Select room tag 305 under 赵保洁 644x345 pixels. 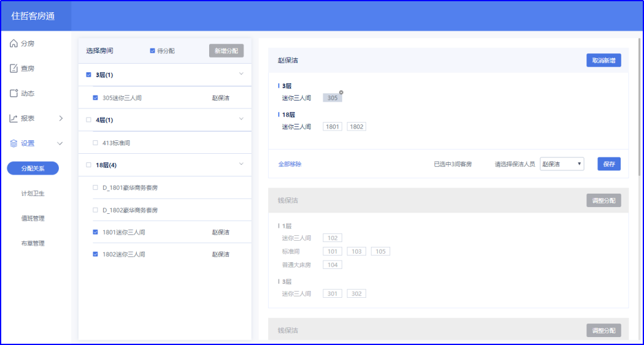332,97
